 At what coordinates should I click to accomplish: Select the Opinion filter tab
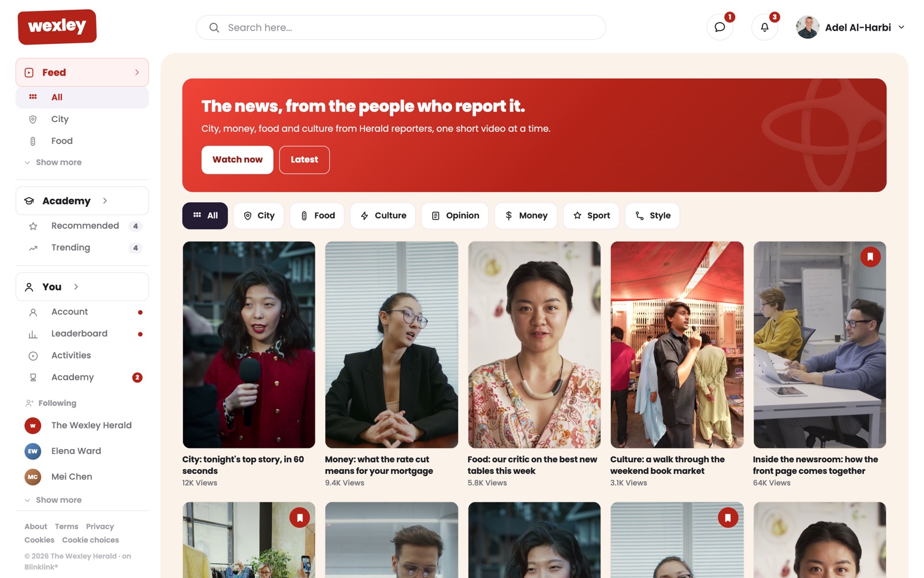click(455, 216)
